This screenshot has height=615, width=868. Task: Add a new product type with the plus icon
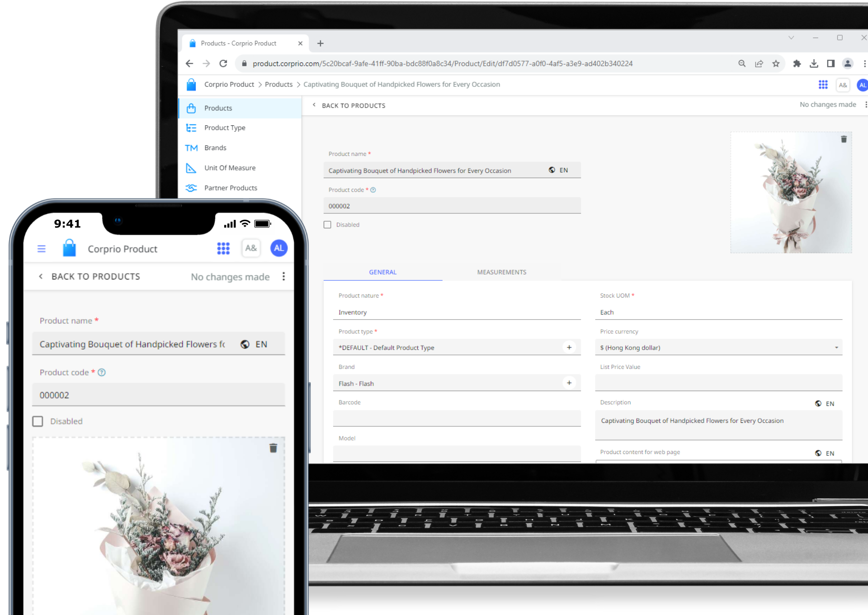(x=569, y=347)
